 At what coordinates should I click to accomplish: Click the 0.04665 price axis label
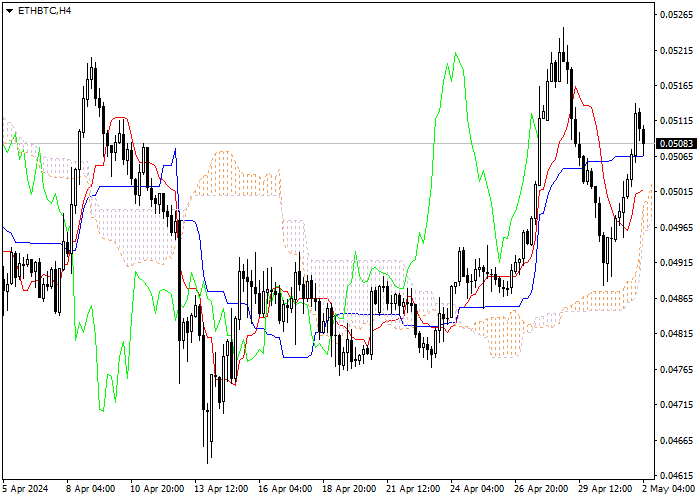(677, 441)
